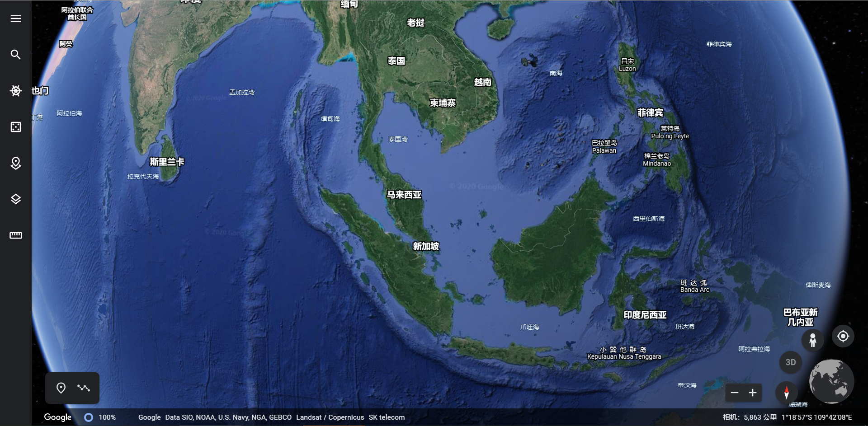Click the 斯里兰卡 country label

[167, 162]
